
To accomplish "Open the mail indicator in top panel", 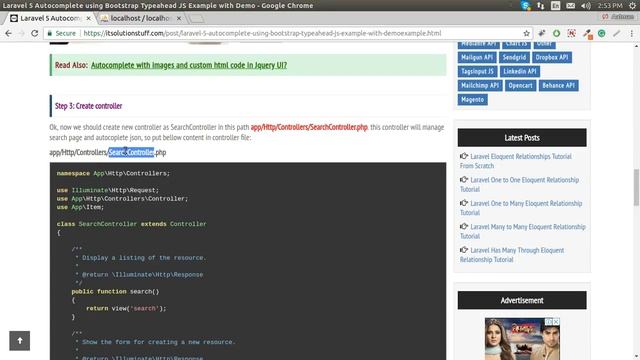I will pyautogui.click(x=571, y=5).
